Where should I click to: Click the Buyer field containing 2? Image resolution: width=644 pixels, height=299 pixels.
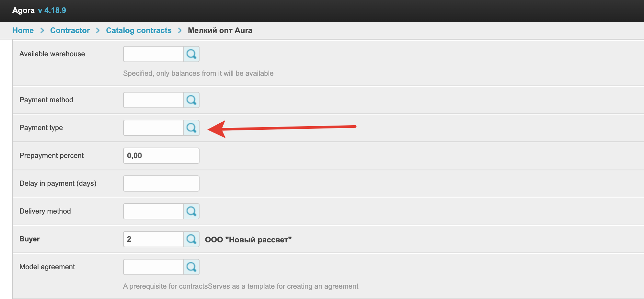[154, 239]
